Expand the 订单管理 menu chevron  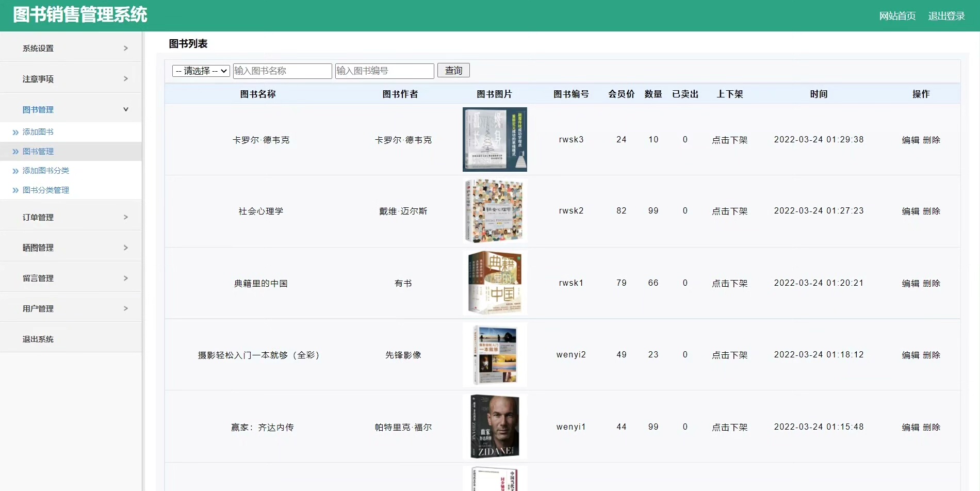(125, 217)
